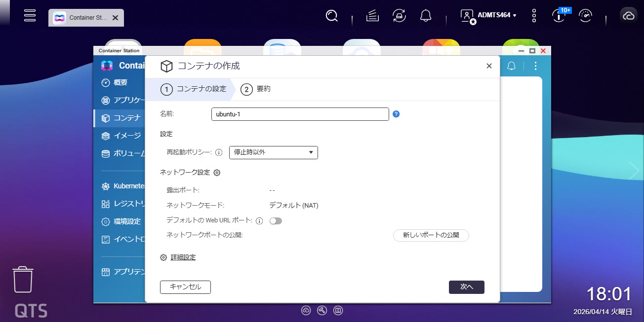Click the Container Station three-dot menu
The image size is (644, 322).
click(535, 66)
